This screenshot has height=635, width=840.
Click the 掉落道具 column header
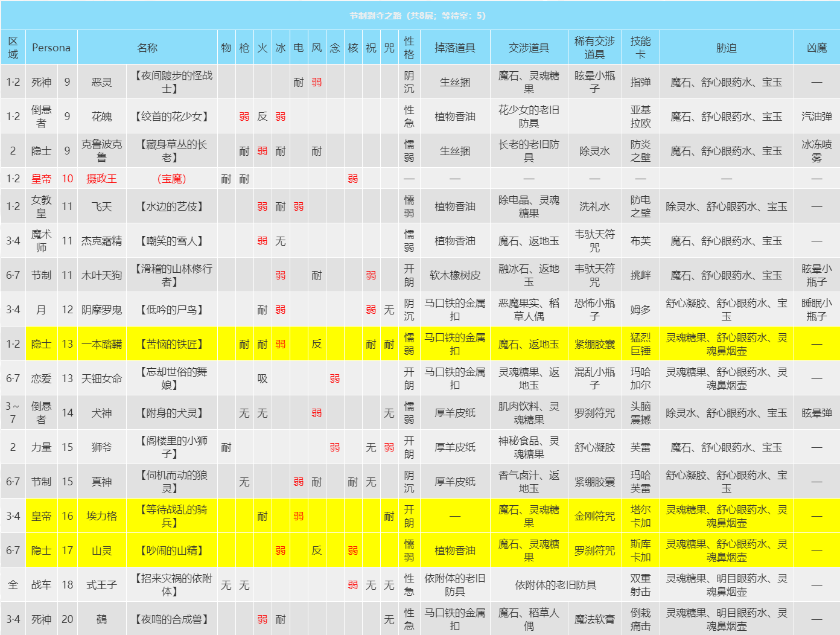point(455,48)
